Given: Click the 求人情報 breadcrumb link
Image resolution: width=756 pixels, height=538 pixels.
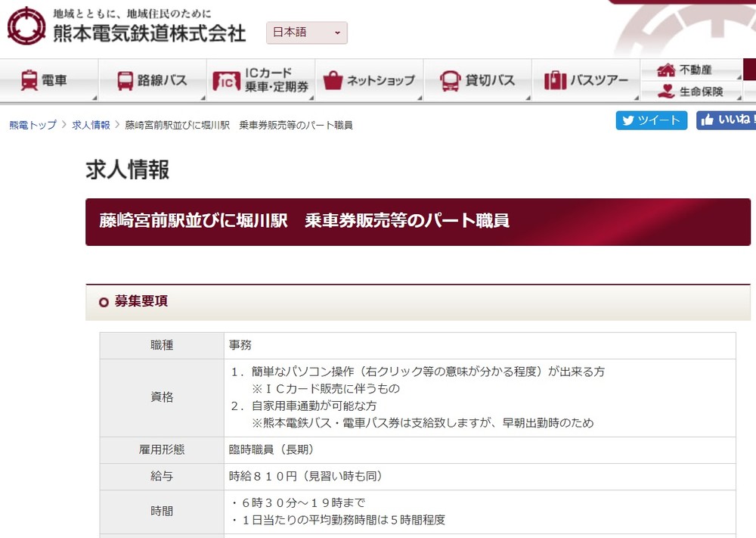Looking at the screenshot, I should (x=91, y=125).
